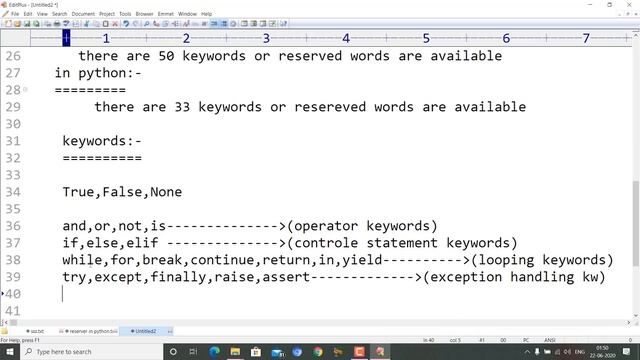Click 'ln 40' in the status bar

click(429, 340)
